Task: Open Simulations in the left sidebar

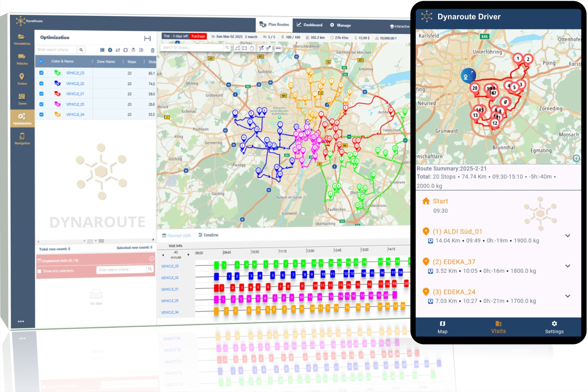Action: coord(22,39)
